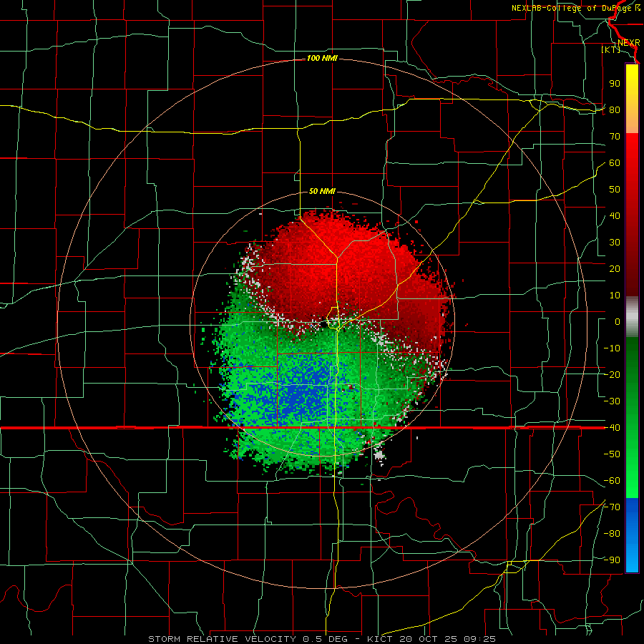Click the positive 20 value on velocity scale
Screen dimensions: 644x644
coord(615,269)
